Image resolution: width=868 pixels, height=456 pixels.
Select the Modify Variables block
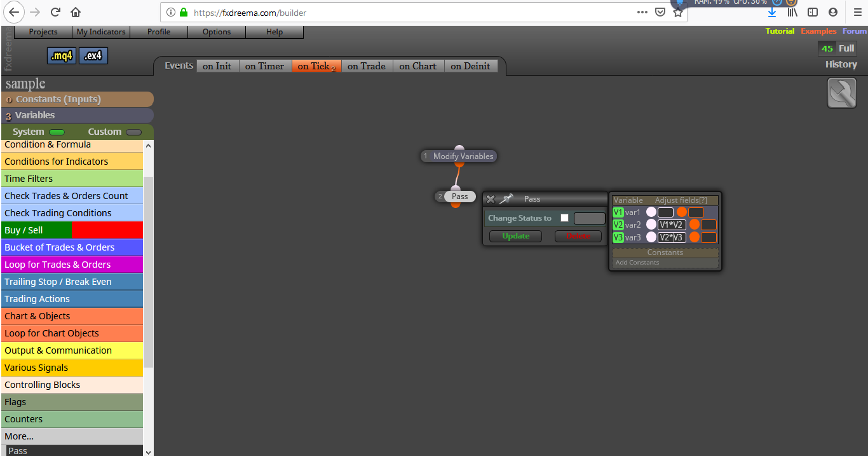click(458, 156)
